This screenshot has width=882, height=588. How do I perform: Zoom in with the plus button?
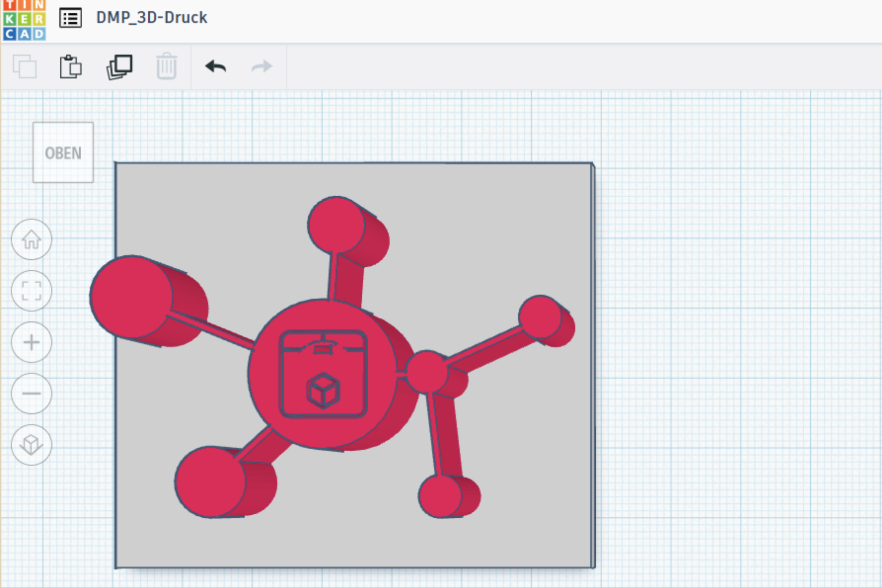coord(31,342)
